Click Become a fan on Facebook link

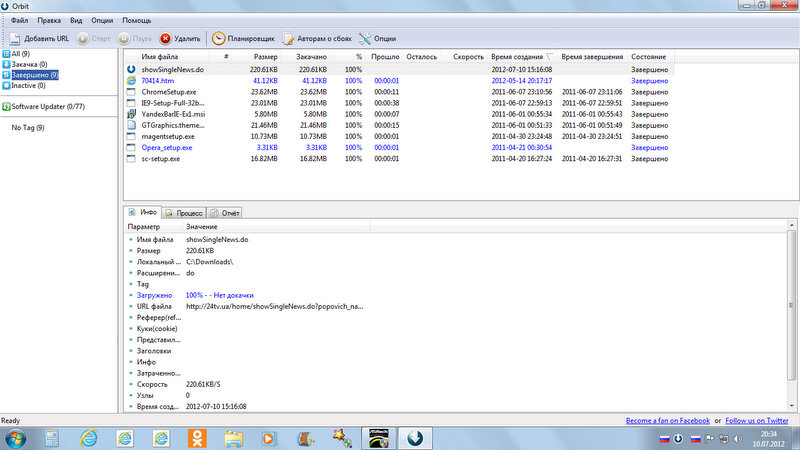667,421
